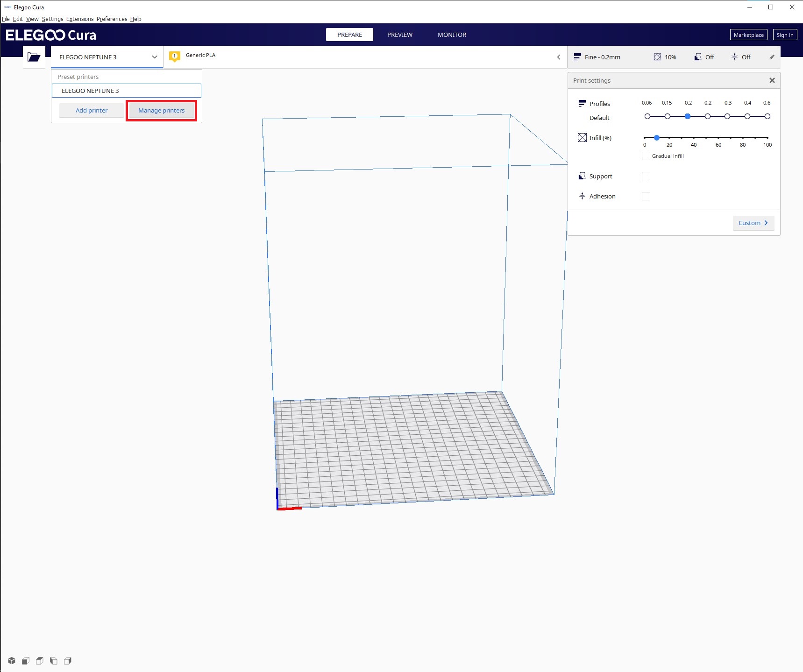Enable the Adhesion checkbox

click(x=646, y=196)
